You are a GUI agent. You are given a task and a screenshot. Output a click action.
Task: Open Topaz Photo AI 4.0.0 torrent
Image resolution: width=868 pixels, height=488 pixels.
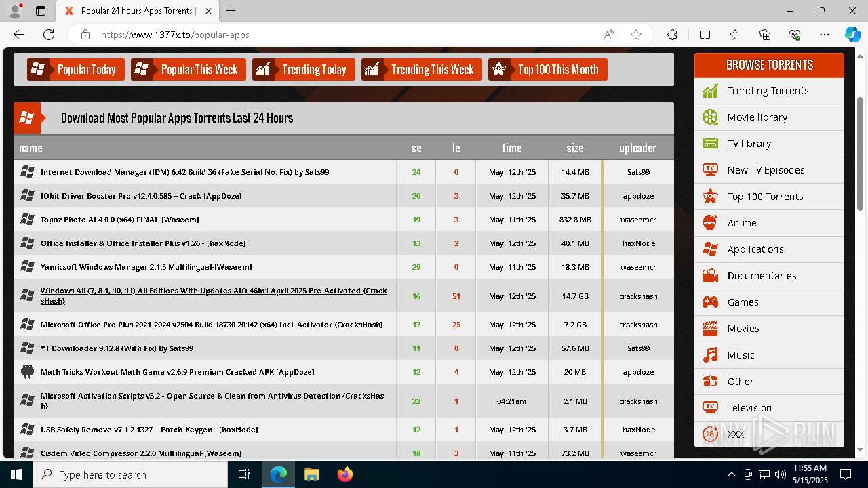click(x=119, y=220)
